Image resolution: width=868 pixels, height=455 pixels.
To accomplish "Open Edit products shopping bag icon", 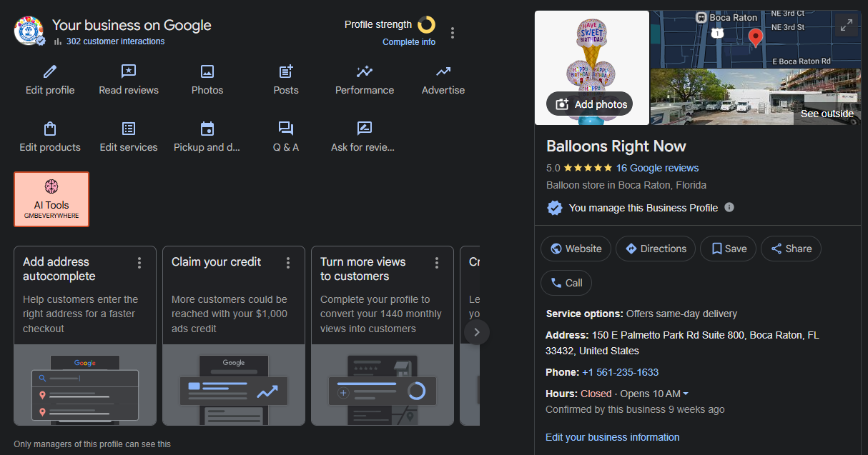I will pyautogui.click(x=50, y=129).
